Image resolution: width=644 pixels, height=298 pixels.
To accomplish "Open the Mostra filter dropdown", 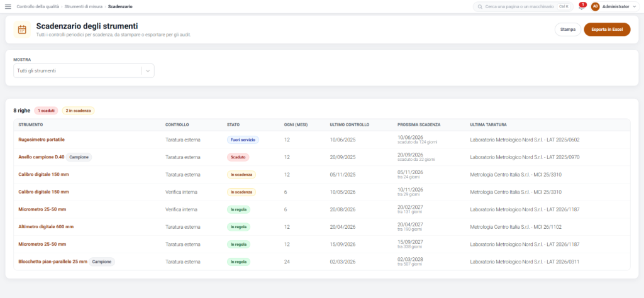I will [x=84, y=70].
